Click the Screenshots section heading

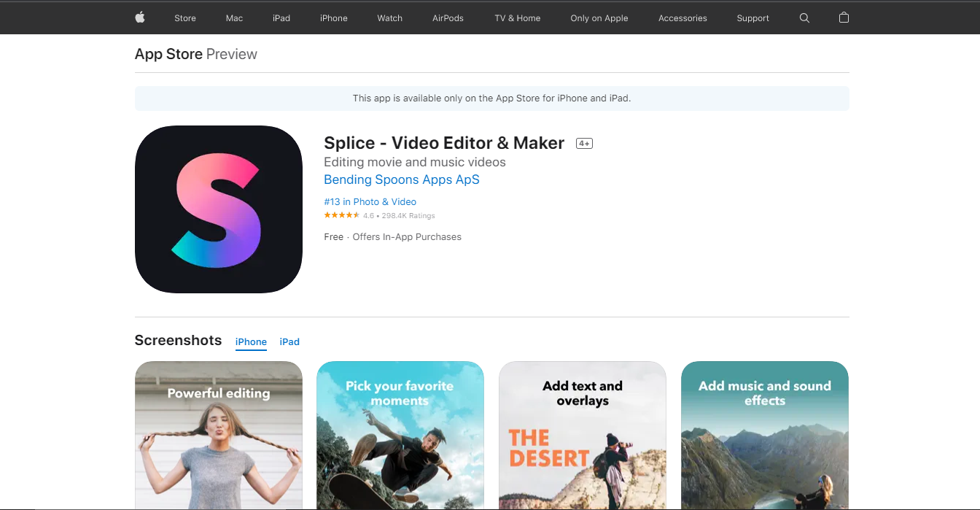point(178,341)
